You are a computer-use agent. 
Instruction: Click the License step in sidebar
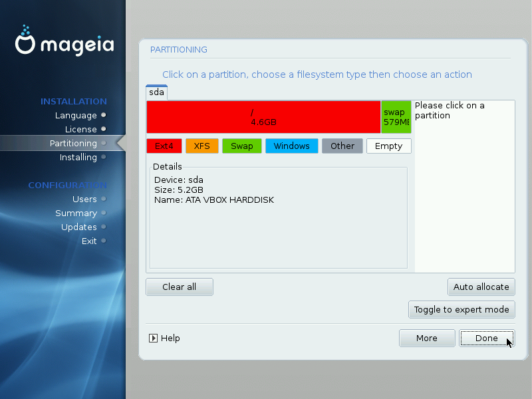pos(80,129)
